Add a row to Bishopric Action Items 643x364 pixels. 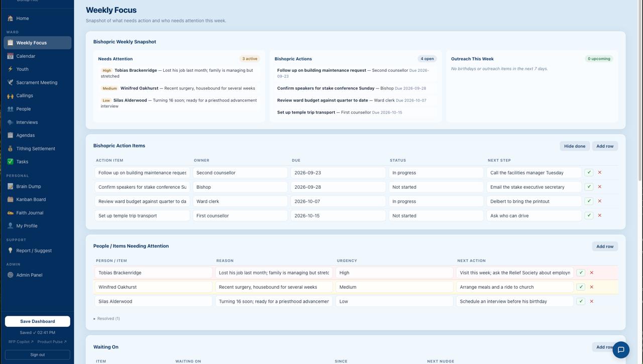605,146
